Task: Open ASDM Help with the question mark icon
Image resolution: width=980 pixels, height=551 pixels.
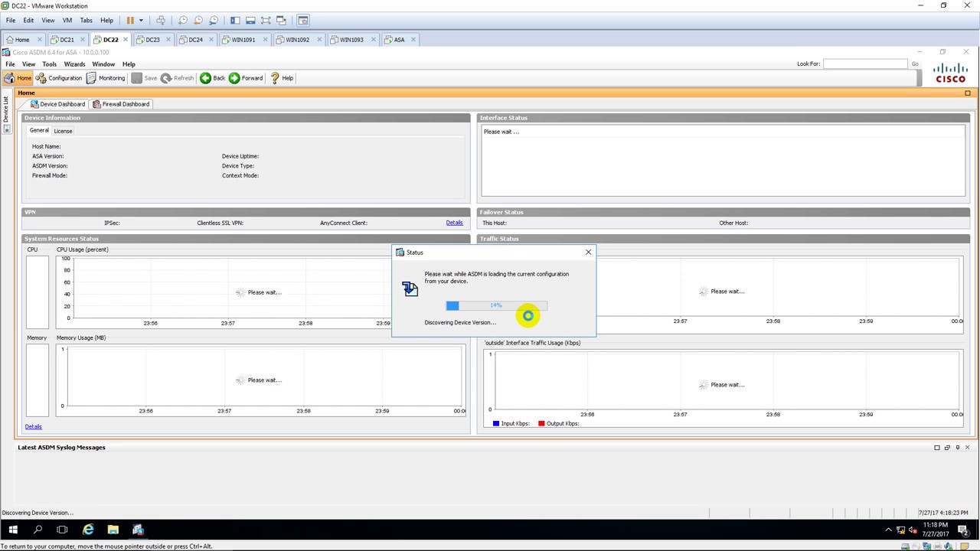Action: pos(282,78)
